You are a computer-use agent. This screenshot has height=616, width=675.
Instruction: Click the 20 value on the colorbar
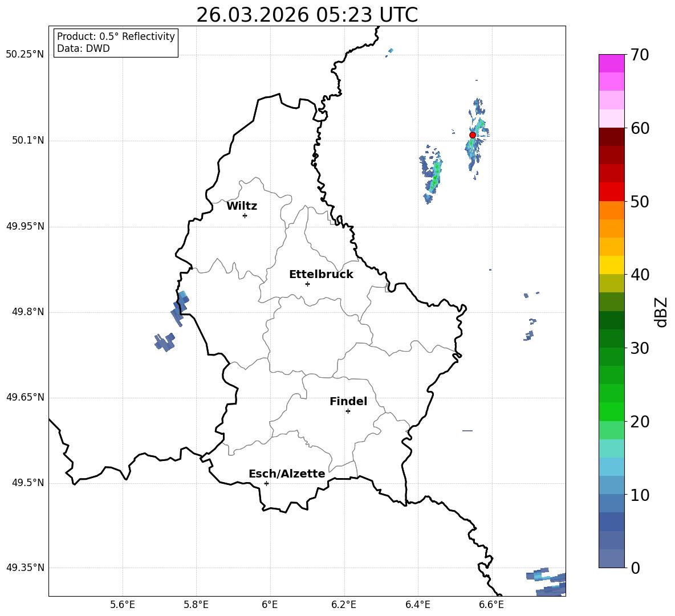[x=640, y=421]
